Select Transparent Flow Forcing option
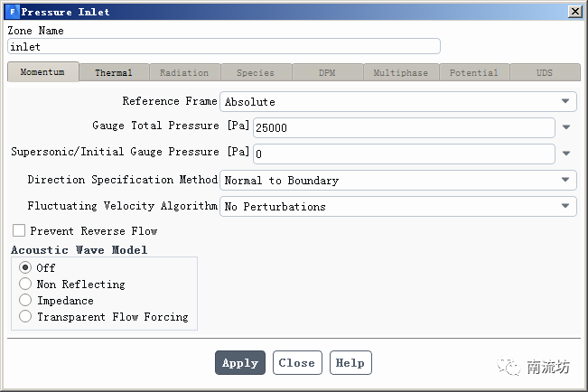 point(25,317)
